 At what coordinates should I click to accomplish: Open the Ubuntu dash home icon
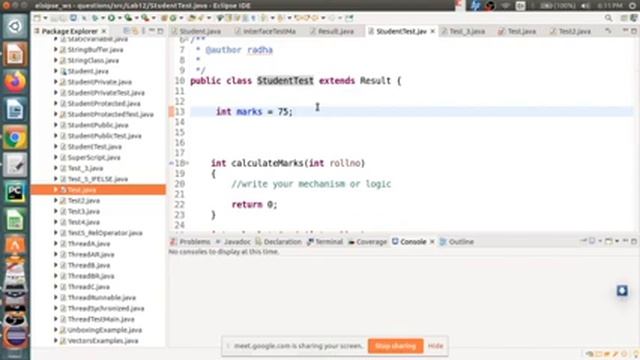coord(15,26)
